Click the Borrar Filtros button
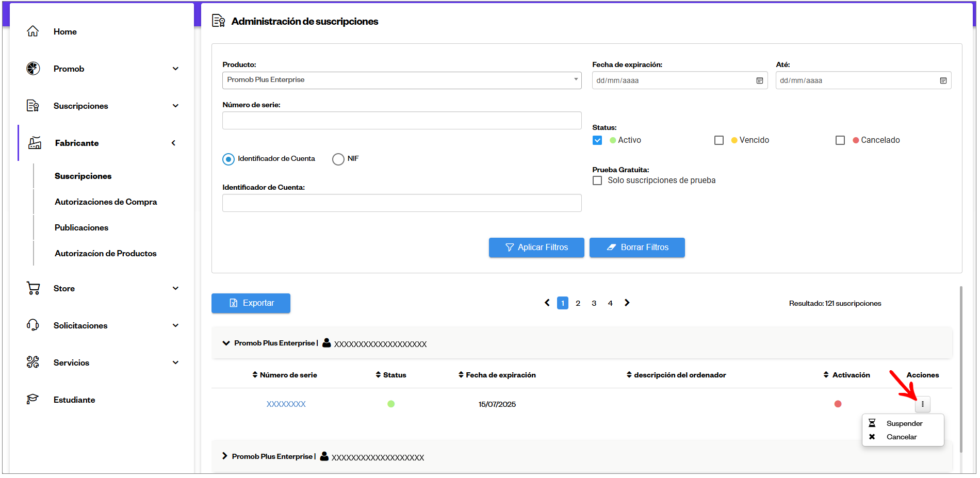 [x=637, y=248]
